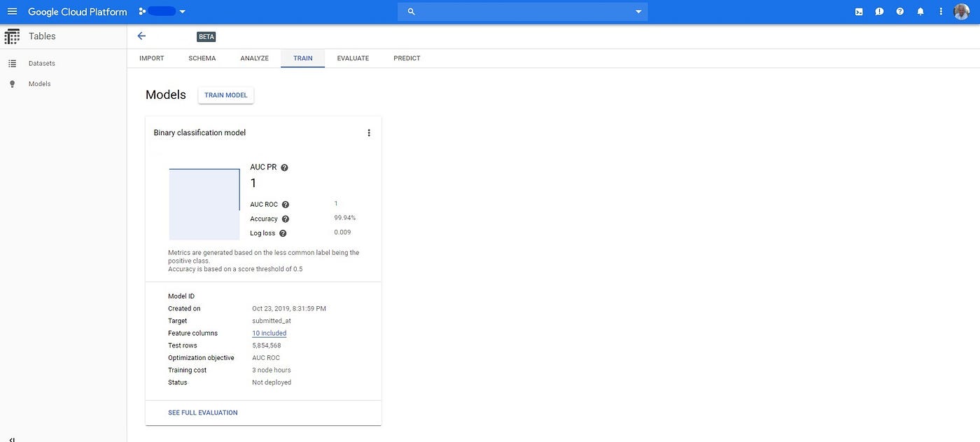
Task: Select the Datasets list icon in sidebar
Action: tap(10, 62)
